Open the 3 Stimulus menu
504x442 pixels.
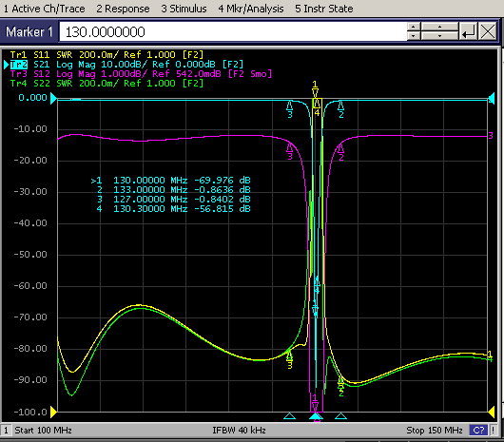(184, 9)
